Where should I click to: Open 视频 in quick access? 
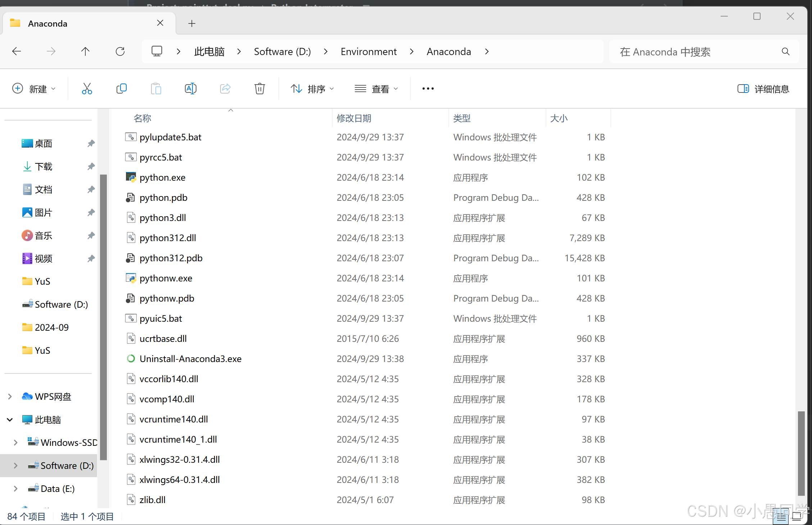[37, 259]
